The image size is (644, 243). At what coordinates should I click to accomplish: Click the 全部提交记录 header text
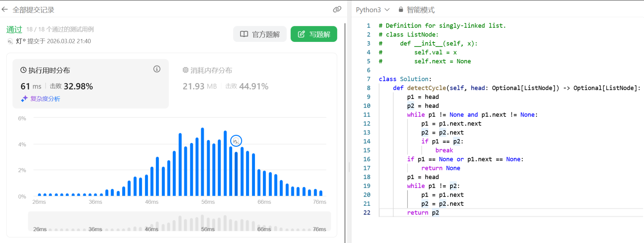[x=34, y=10]
